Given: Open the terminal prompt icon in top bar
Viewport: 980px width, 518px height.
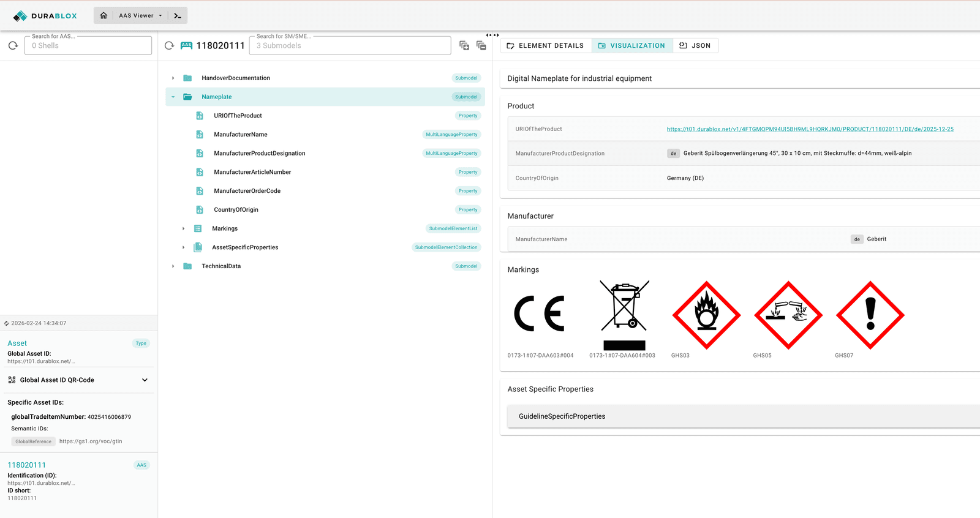Looking at the screenshot, I should click(178, 15).
